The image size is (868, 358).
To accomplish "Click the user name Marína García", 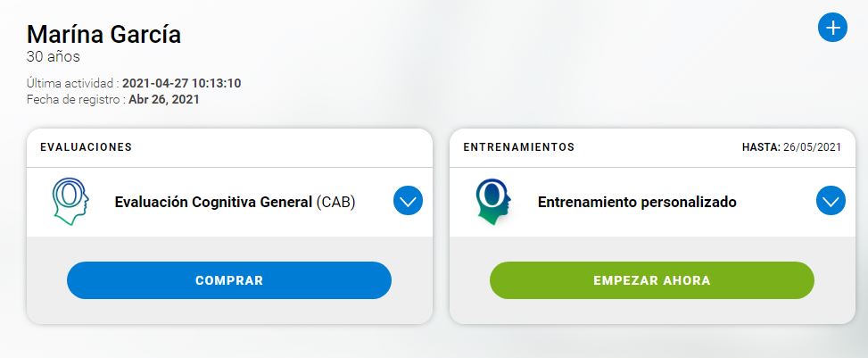I will click(x=104, y=35).
